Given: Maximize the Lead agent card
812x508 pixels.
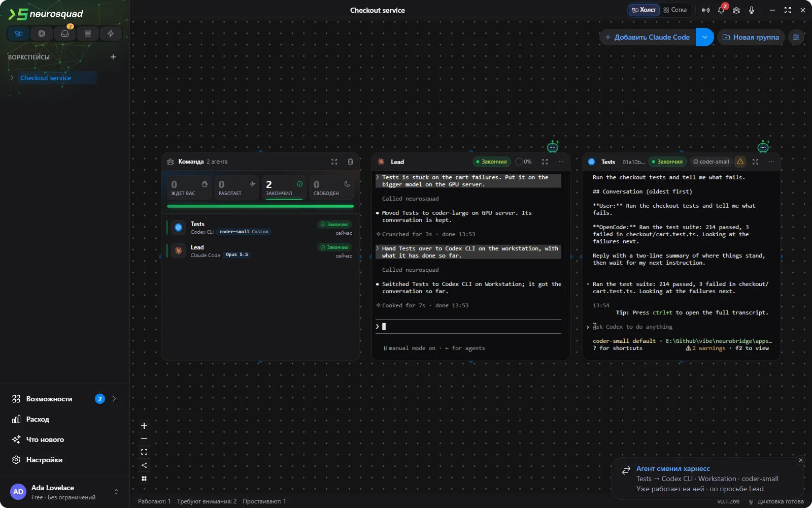Looking at the screenshot, I should click(x=545, y=162).
